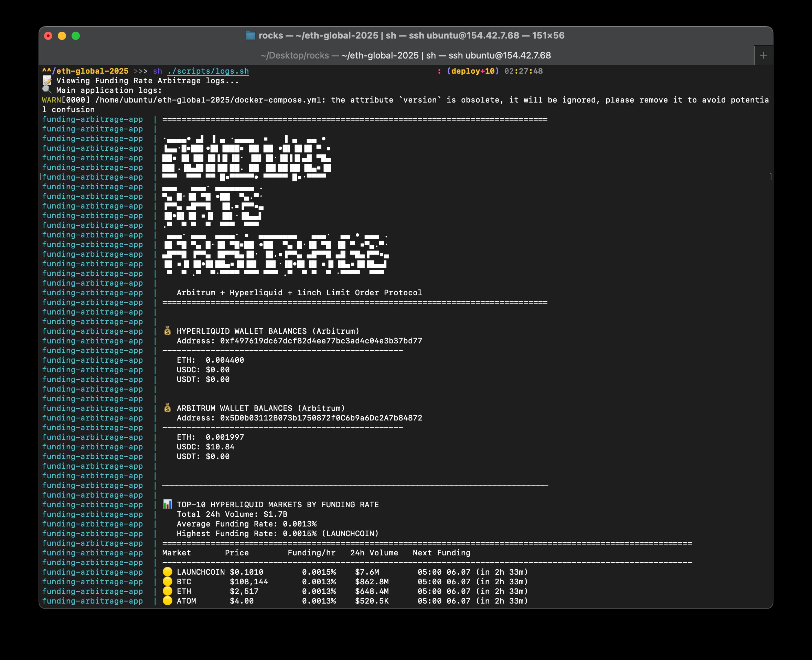Click the 'Next Funding' column header
The height and width of the screenshot is (660, 812).
442,553
